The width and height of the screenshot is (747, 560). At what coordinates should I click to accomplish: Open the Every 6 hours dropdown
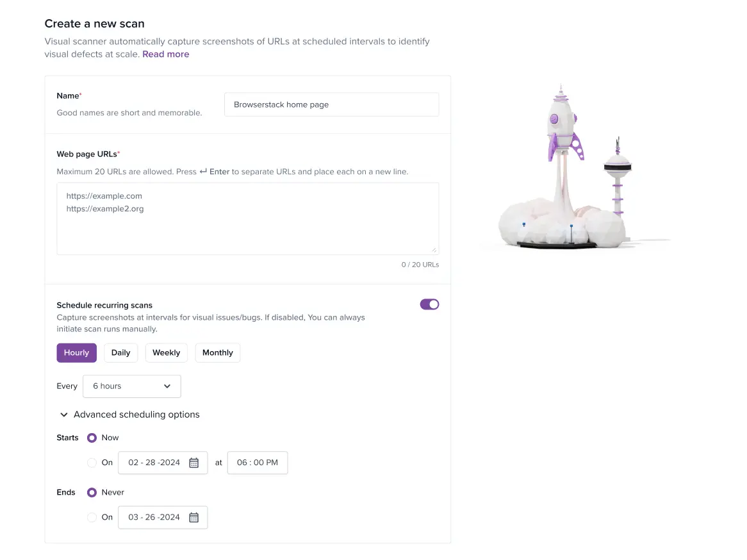point(132,386)
